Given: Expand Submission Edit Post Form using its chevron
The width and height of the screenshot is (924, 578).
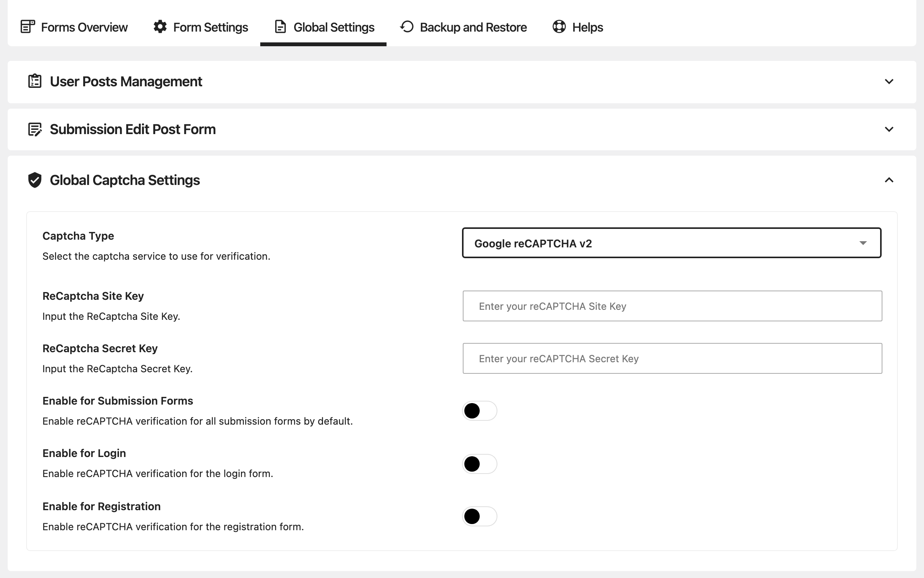Looking at the screenshot, I should click(x=889, y=129).
